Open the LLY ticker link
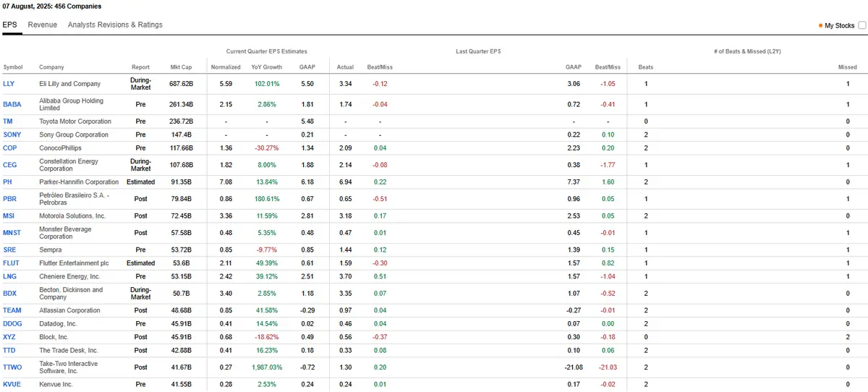Image resolution: width=868 pixels, height=392 pixels. (9, 84)
